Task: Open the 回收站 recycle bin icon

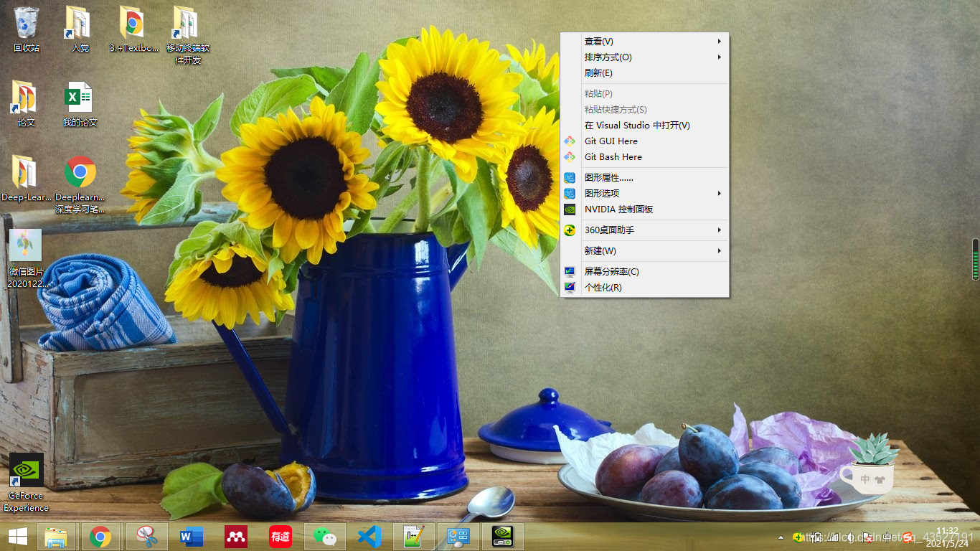Action: tap(27, 30)
